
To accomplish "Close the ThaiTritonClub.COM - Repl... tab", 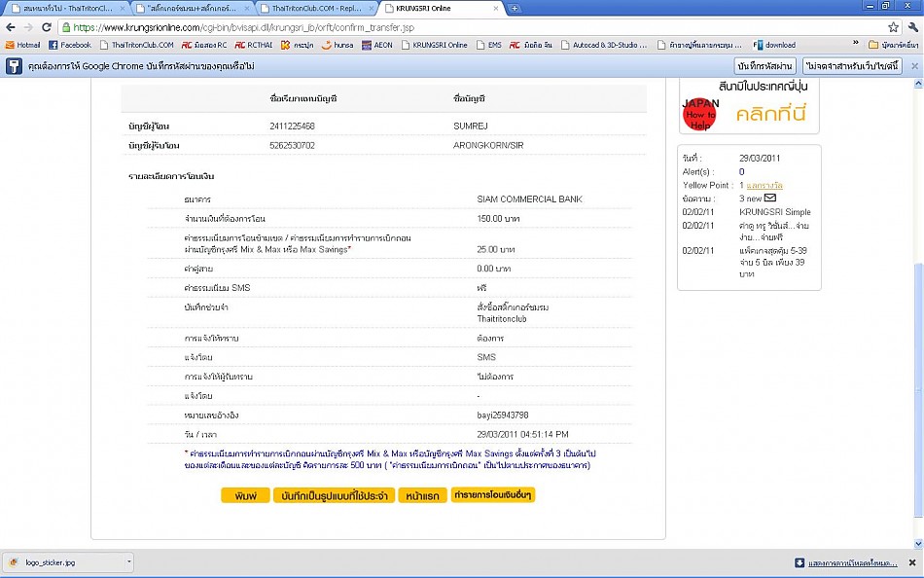I will (372, 8).
